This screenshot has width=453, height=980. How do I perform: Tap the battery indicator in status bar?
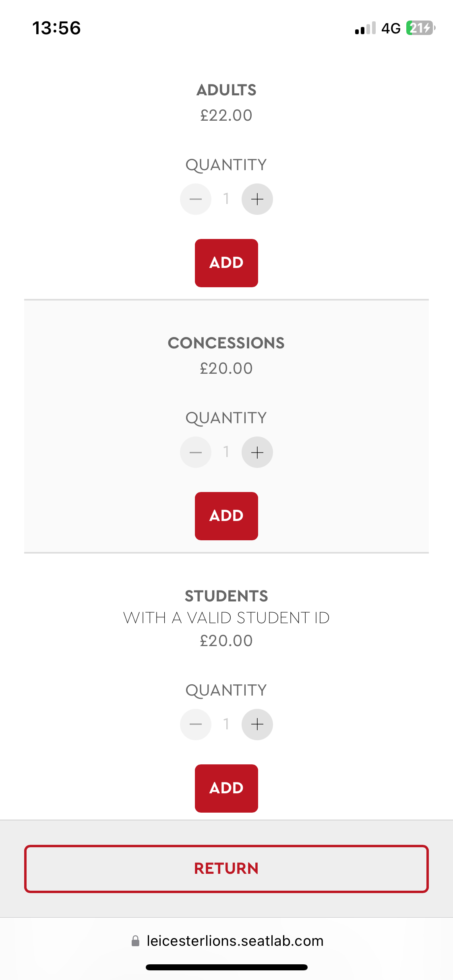[420, 28]
